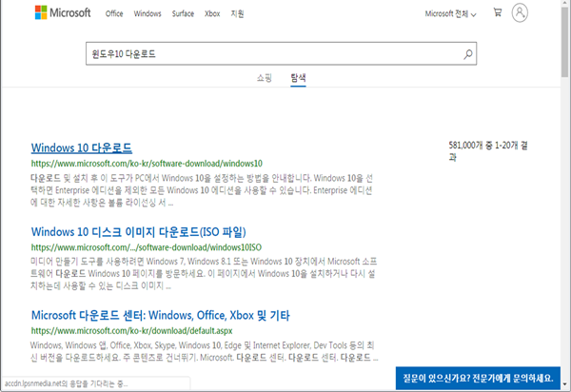Click the accdn.lpsnmedia.net status bar text
The height and width of the screenshot is (392, 571).
(x=66, y=383)
